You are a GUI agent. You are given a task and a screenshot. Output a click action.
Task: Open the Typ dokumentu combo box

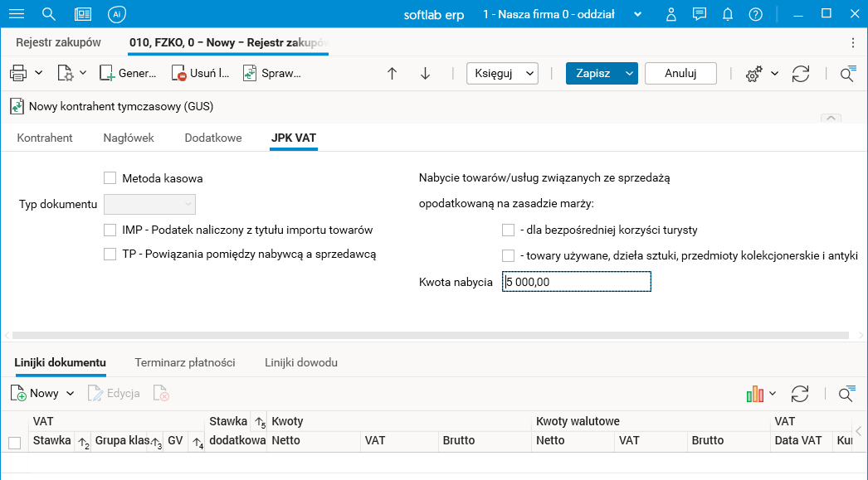[x=150, y=204]
